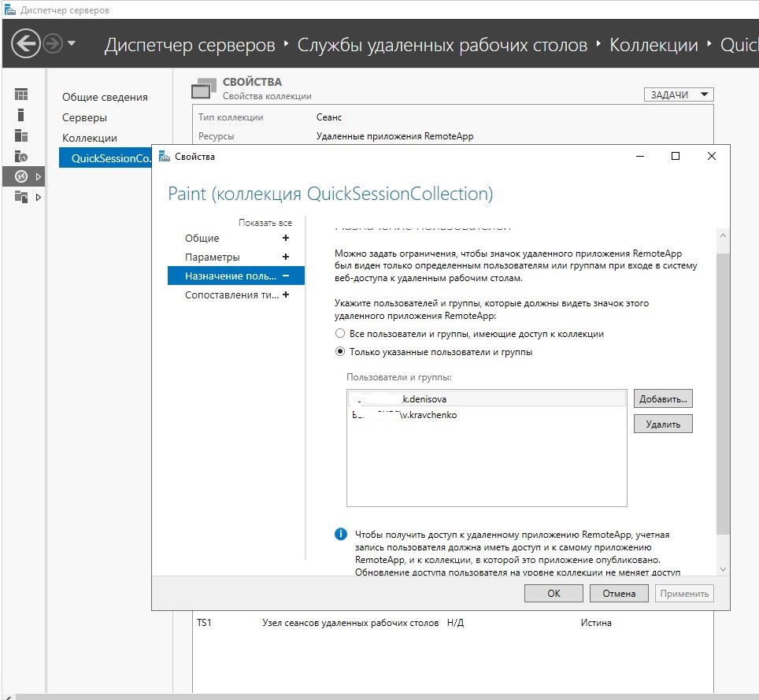This screenshot has height=700, width=759.
Task: Click Истина value in TS1 row
Action: click(x=596, y=623)
